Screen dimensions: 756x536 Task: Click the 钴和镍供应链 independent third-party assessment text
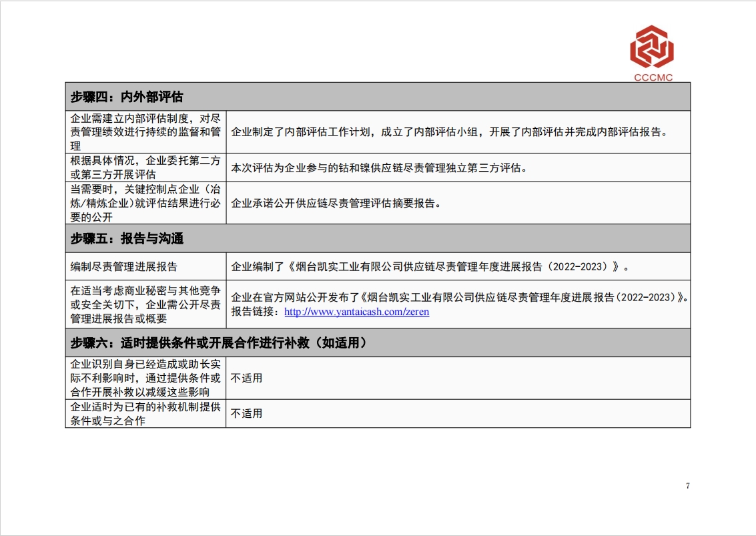(379, 168)
